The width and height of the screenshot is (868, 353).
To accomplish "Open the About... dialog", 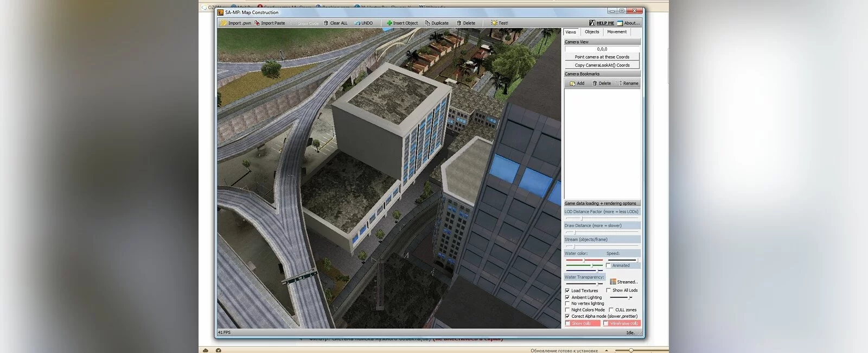I will (628, 23).
